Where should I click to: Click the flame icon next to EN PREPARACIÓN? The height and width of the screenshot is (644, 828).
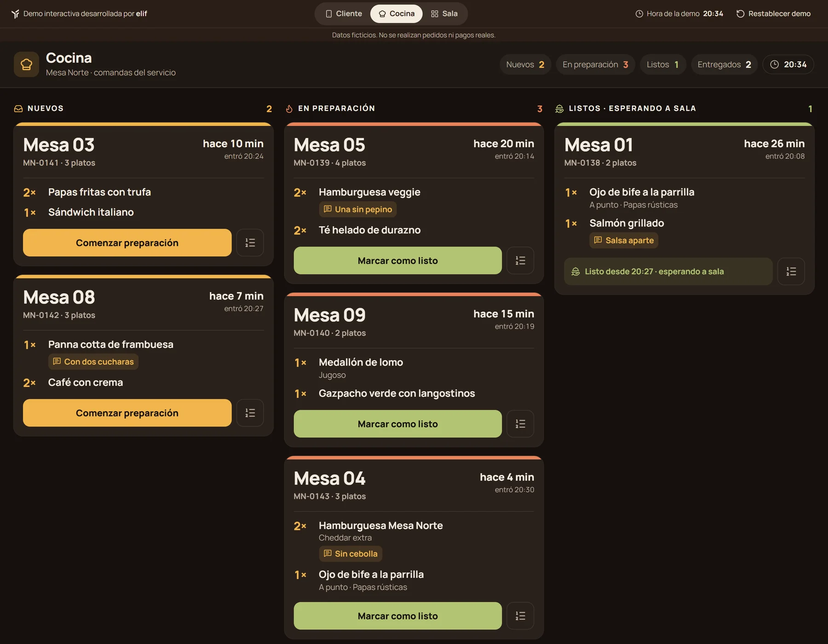[x=289, y=109]
